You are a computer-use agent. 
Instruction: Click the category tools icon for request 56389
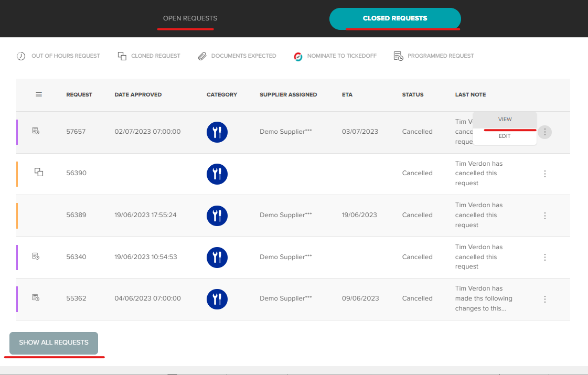click(x=217, y=216)
